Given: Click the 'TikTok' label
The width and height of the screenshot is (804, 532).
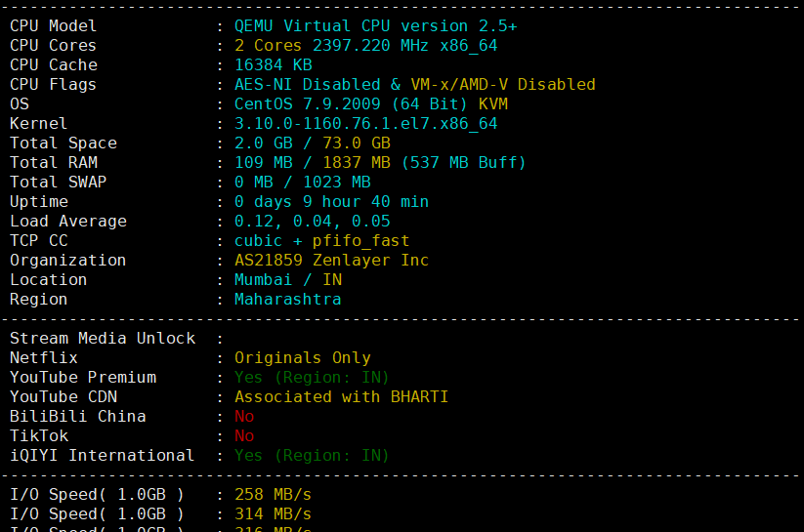Looking at the screenshot, I should pos(39,435).
